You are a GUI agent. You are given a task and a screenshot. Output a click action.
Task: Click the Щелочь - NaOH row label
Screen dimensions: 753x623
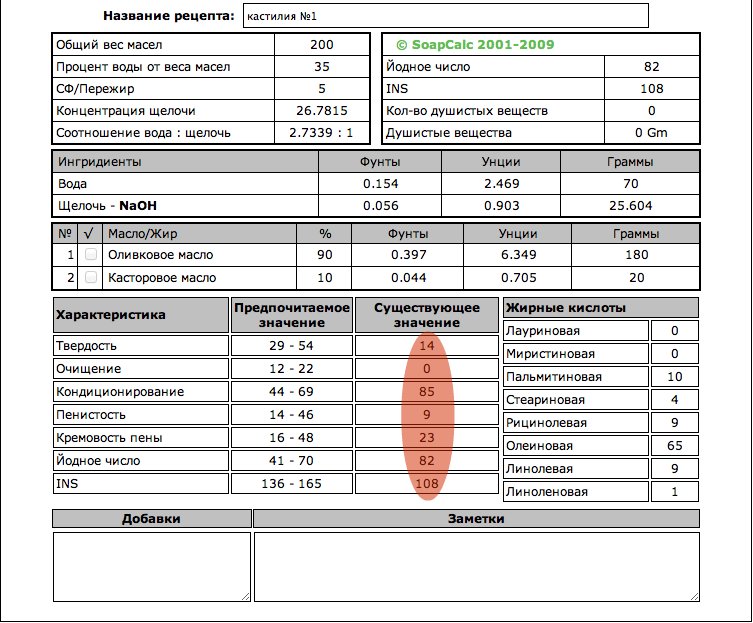[107, 206]
